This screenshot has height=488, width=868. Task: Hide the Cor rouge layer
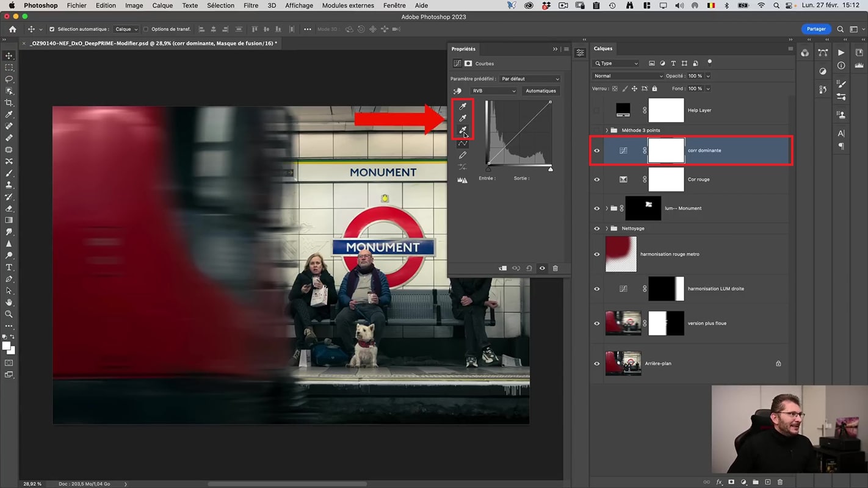pyautogui.click(x=597, y=179)
